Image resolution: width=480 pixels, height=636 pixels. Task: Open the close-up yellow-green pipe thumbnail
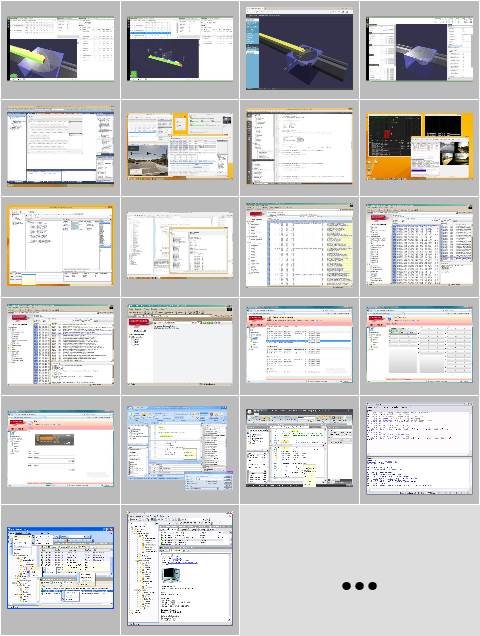(60, 49)
